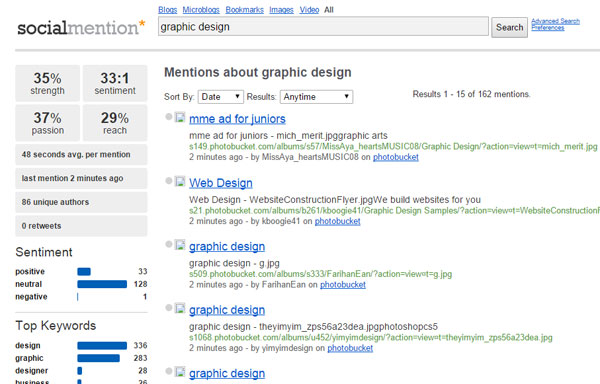
Task: Open the Bookmarks tab
Action: pyautogui.click(x=245, y=10)
